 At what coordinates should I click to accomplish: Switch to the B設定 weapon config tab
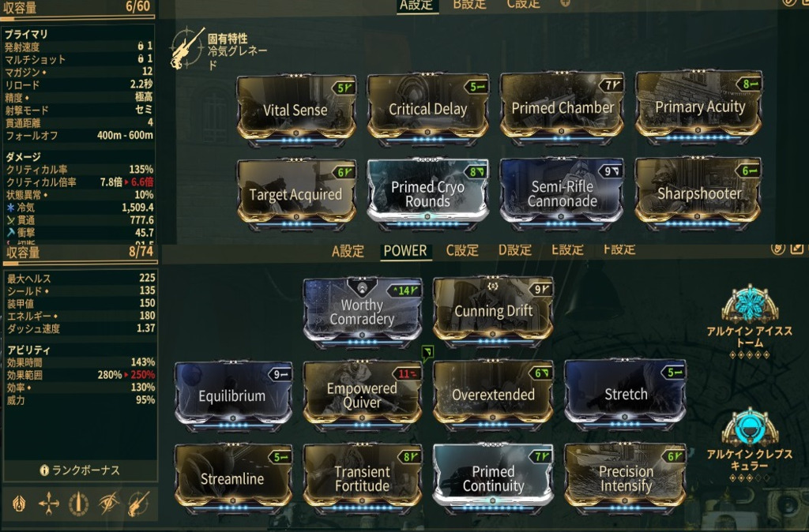(469, 4)
